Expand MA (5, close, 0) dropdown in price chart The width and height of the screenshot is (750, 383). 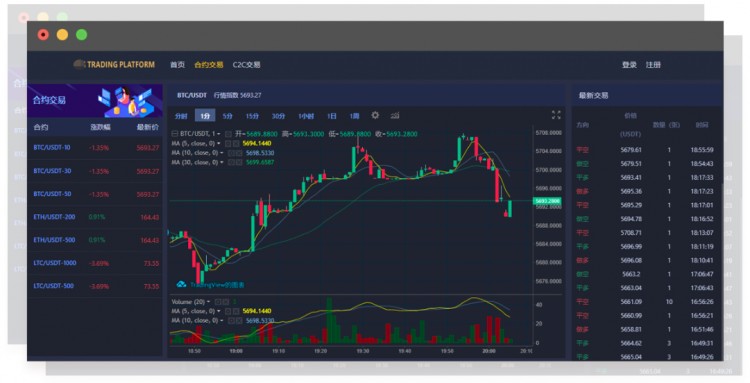pos(219,143)
